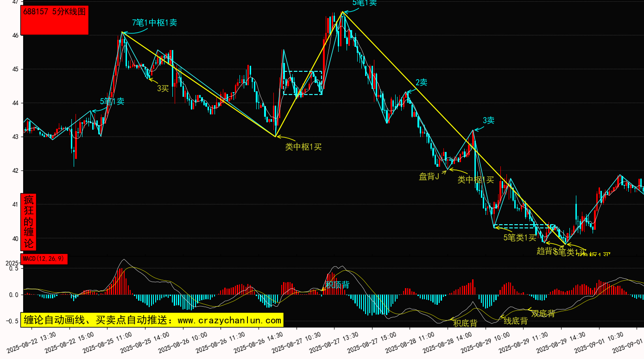Click the 44 price axis value

[16, 103]
